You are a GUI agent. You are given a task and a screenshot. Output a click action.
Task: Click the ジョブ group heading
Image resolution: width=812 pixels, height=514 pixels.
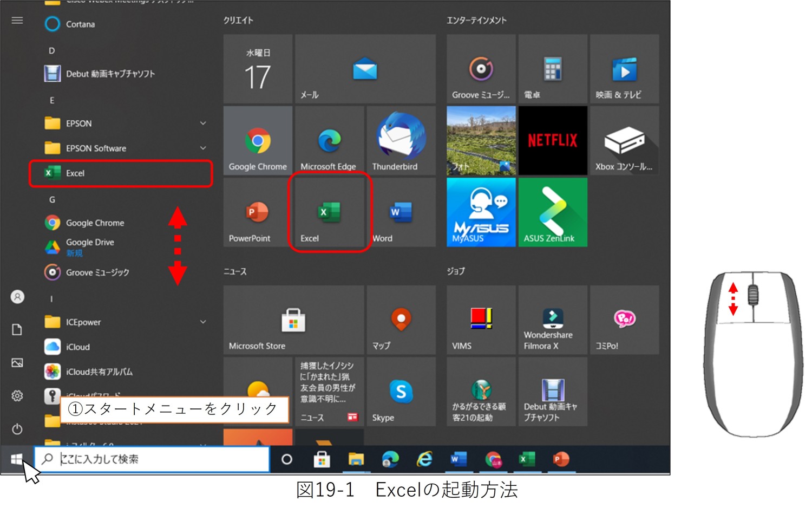click(x=456, y=271)
